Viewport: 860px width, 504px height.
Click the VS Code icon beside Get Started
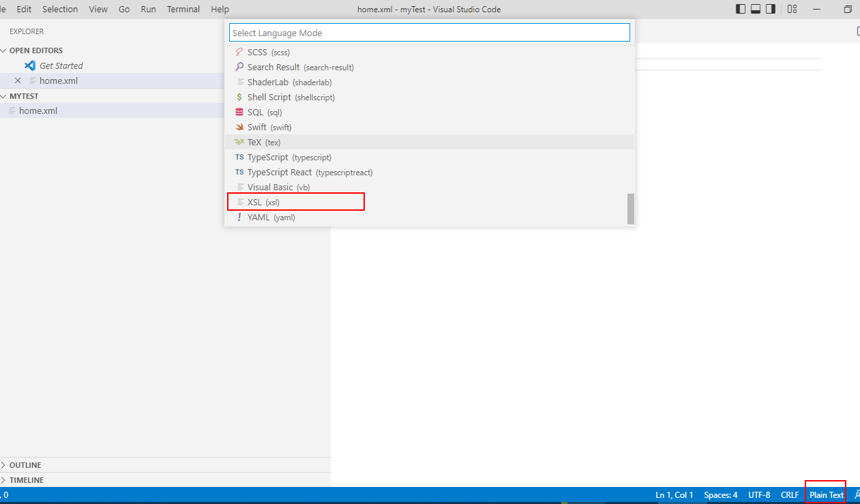[x=30, y=65]
